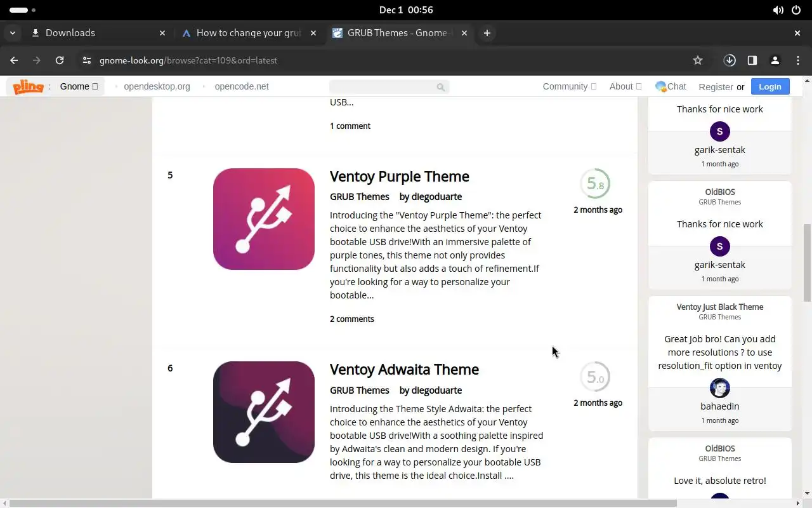Open the system power menu icon
Viewport: 812px width, 508px height.
[x=797, y=10]
